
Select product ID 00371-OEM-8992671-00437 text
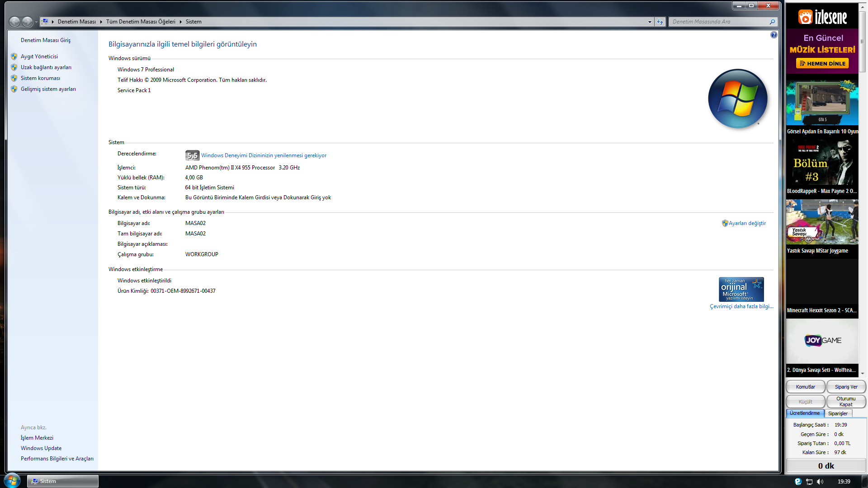(183, 291)
